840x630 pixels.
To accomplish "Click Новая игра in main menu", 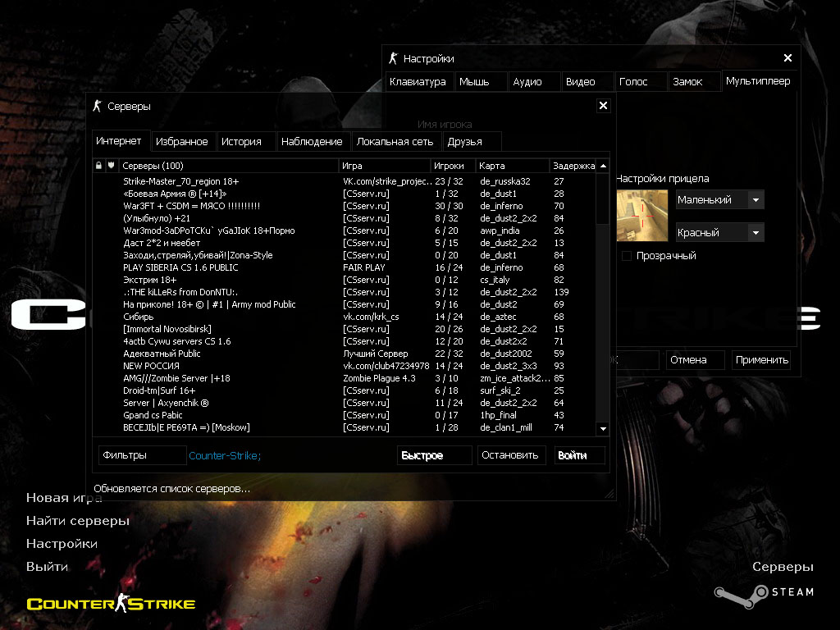I will [x=64, y=498].
